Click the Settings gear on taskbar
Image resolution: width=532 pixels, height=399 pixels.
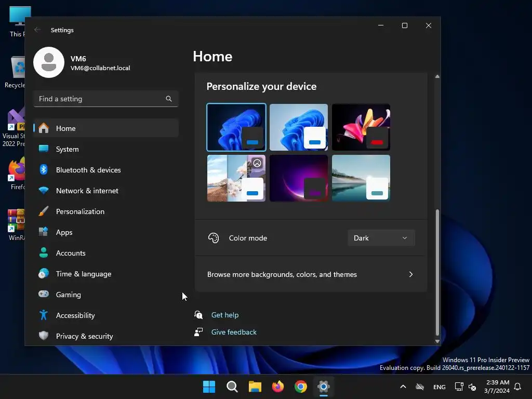click(324, 387)
